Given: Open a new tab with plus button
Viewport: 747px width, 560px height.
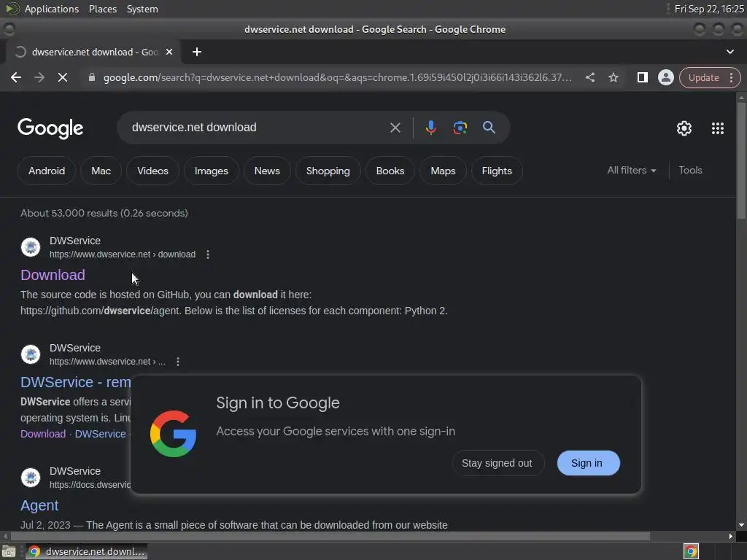Looking at the screenshot, I should tap(197, 52).
